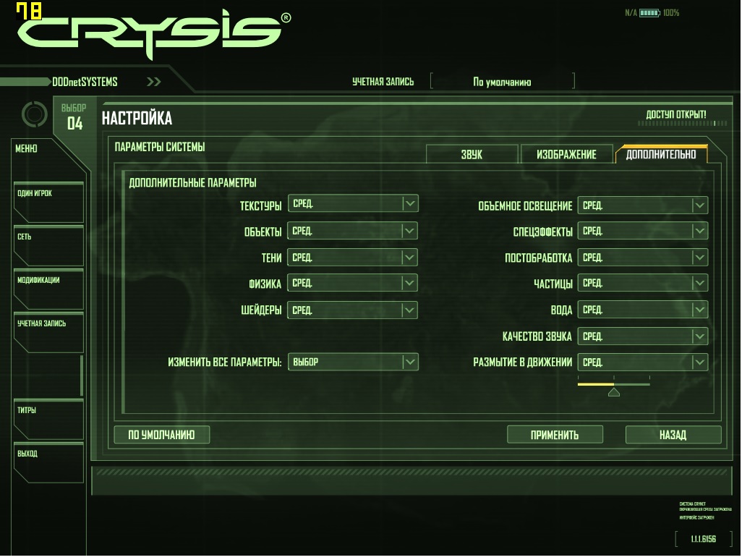742x560 pixels.
Task: Open the МОДИФИКАЦИИ menu item
Action: 48,289
